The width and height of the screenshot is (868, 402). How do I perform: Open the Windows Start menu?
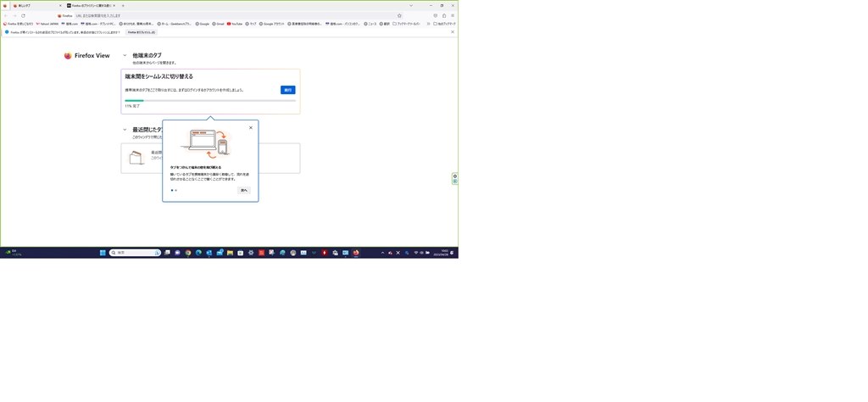(103, 253)
